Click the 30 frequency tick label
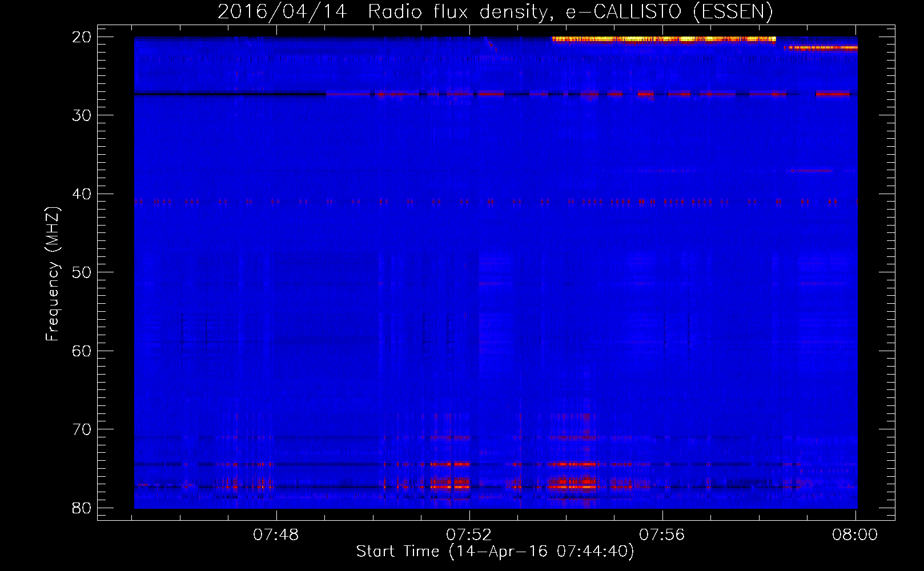 pyautogui.click(x=82, y=115)
